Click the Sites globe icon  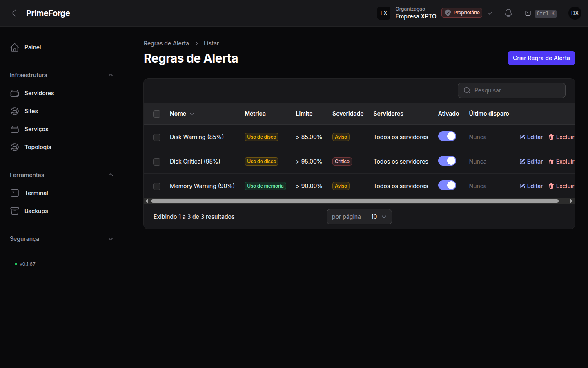point(15,111)
